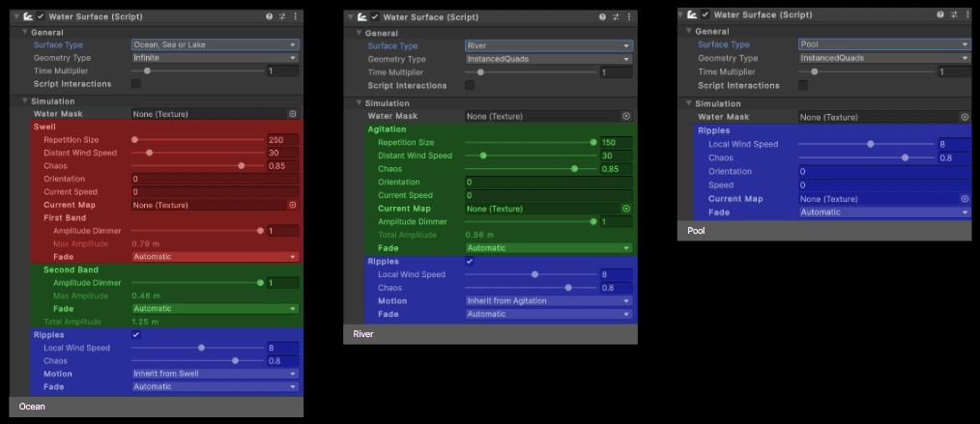980x424 pixels.
Task: Open Second Band Fade dropdown in Ocean panel
Action: [x=216, y=309]
